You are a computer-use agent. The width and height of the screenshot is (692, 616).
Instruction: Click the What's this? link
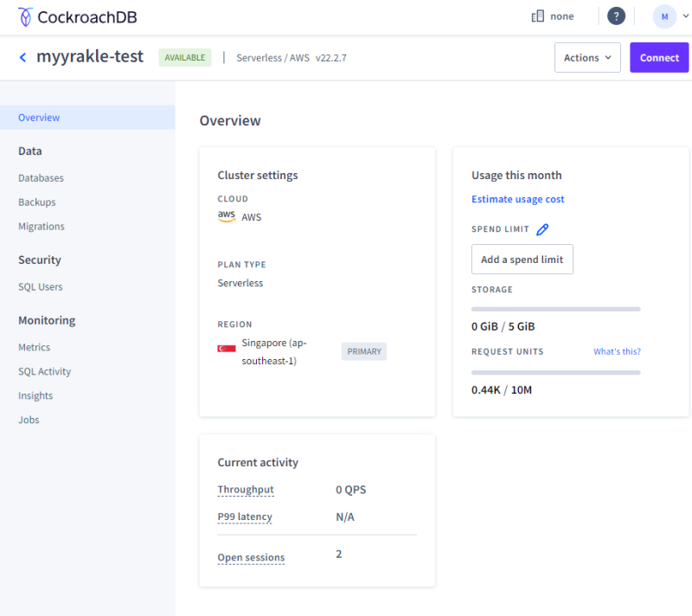(617, 352)
